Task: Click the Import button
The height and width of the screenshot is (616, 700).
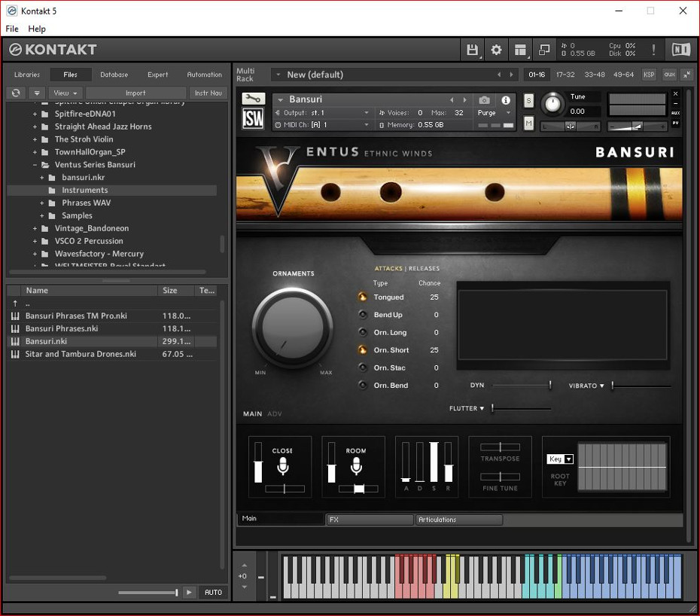Action: (x=135, y=93)
